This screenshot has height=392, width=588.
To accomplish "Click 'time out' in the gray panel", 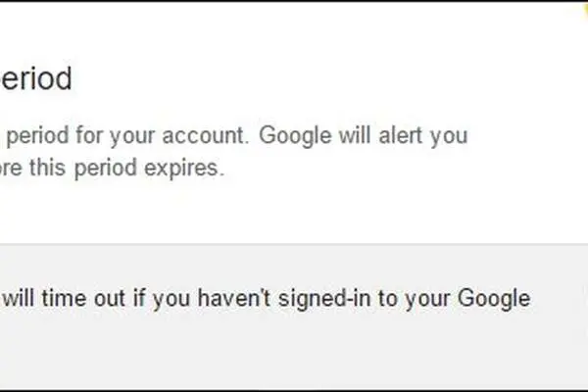I will [x=83, y=298].
